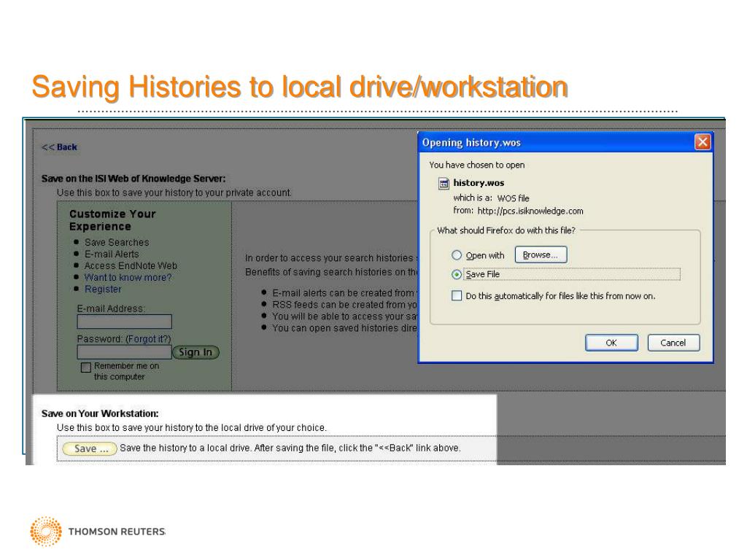
Task: Click the Sign In button
Action: 196,352
